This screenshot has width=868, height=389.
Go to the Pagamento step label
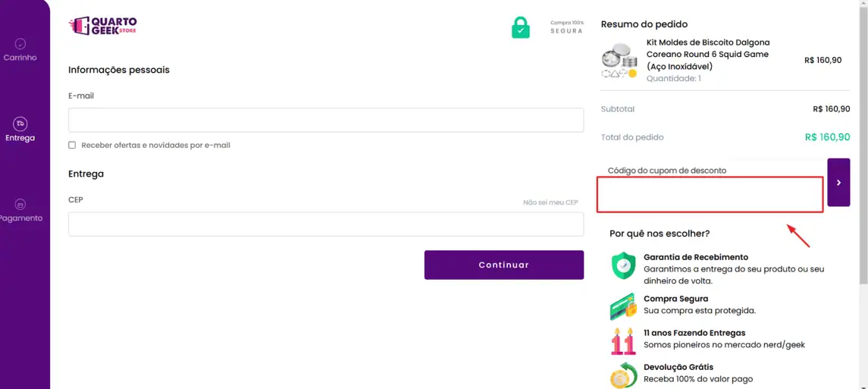point(21,218)
